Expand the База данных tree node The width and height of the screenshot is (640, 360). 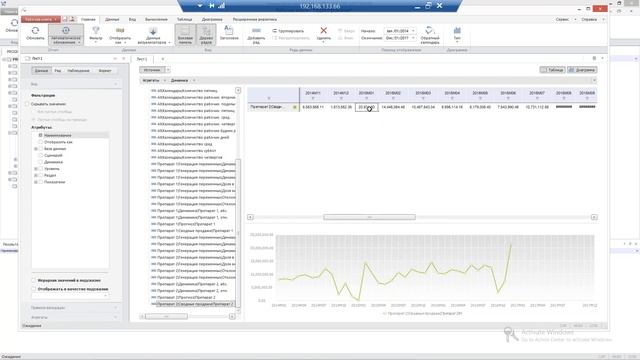point(36,149)
